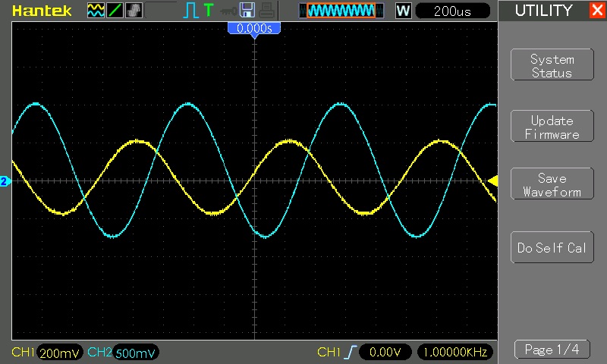Click the UTILITY menu title

[x=543, y=11]
